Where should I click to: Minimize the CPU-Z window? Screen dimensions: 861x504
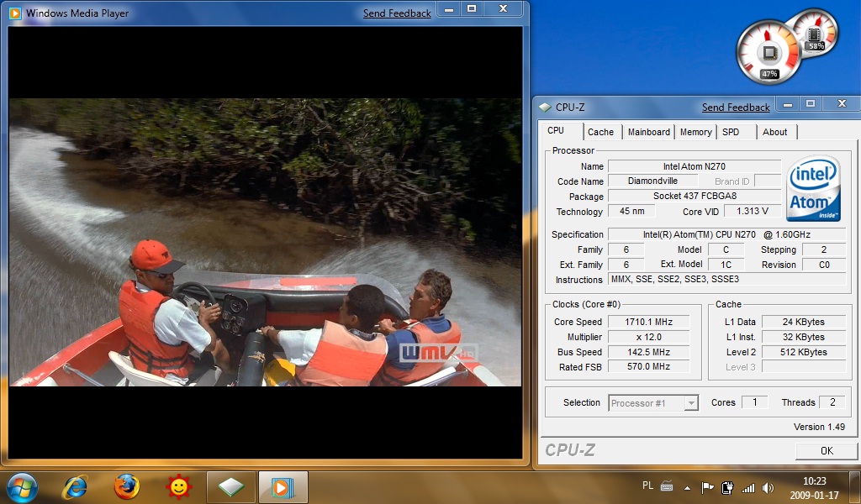point(788,104)
